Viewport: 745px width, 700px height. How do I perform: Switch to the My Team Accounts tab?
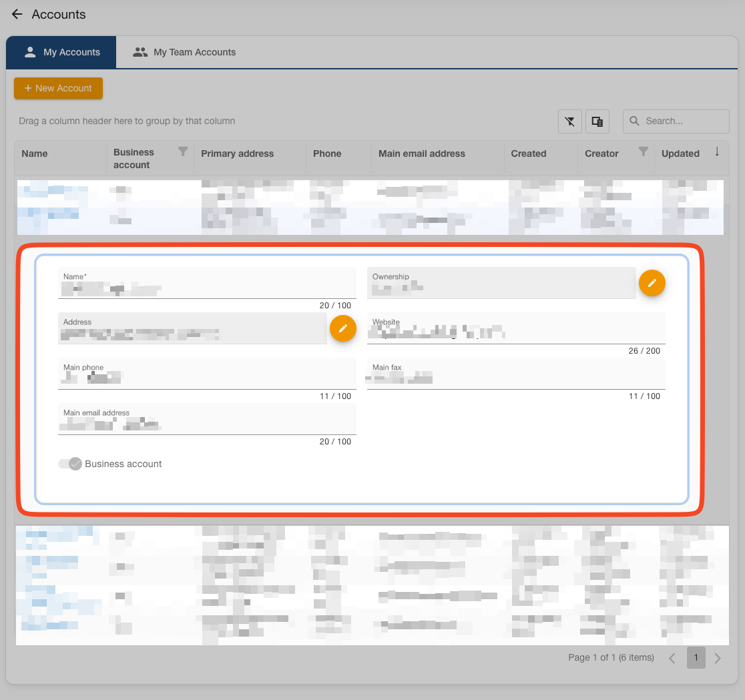point(185,52)
